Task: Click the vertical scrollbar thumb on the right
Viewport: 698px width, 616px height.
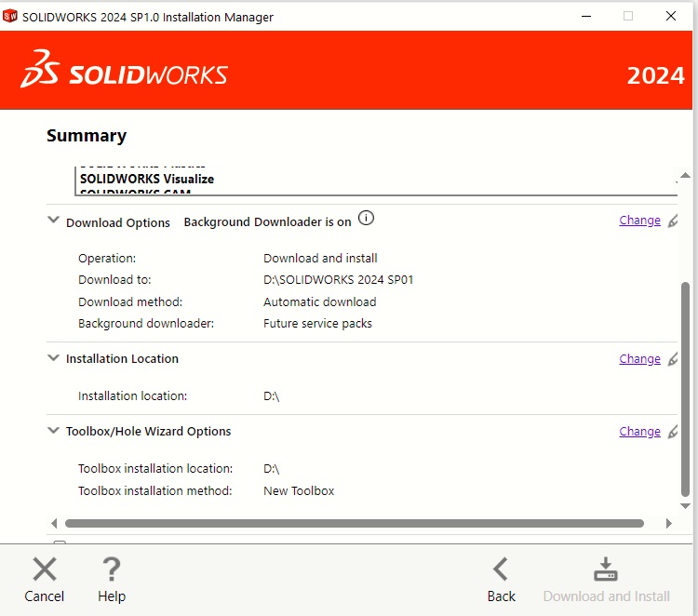Action: (686, 391)
